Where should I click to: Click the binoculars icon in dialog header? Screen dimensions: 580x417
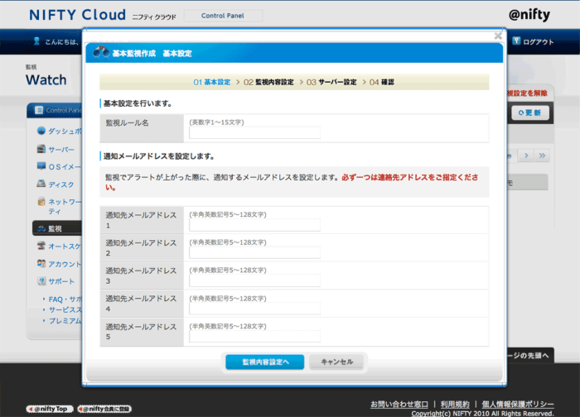(x=101, y=52)
